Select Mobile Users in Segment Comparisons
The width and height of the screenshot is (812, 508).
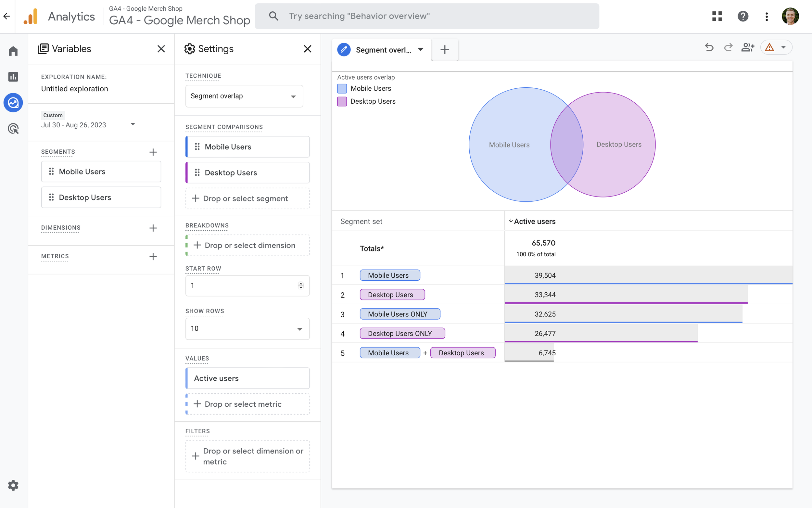(x=247, y=147)
